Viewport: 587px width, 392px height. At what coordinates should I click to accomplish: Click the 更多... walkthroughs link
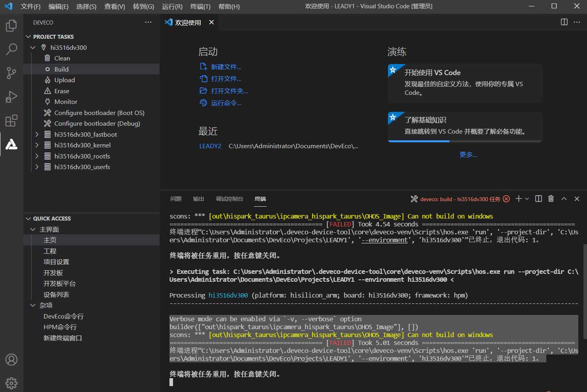pos(468,155)
